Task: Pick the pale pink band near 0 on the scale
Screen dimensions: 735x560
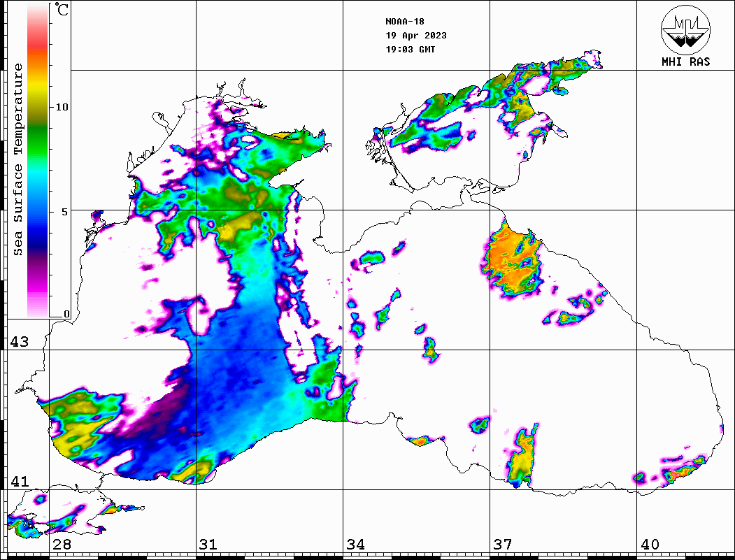Action: (x=38, y=308)
